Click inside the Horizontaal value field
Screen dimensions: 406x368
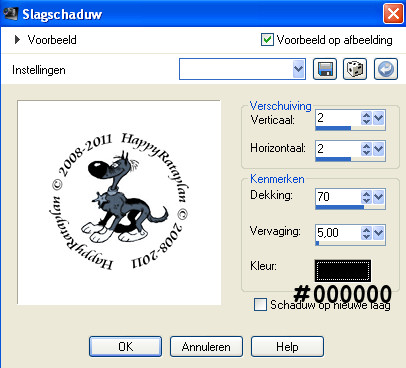coord(338,149)
